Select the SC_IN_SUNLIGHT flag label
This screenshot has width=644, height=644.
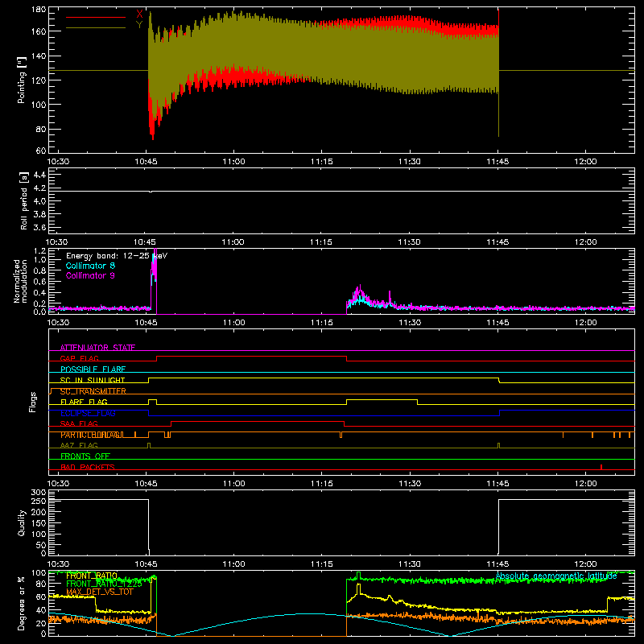tap(93, 380)
